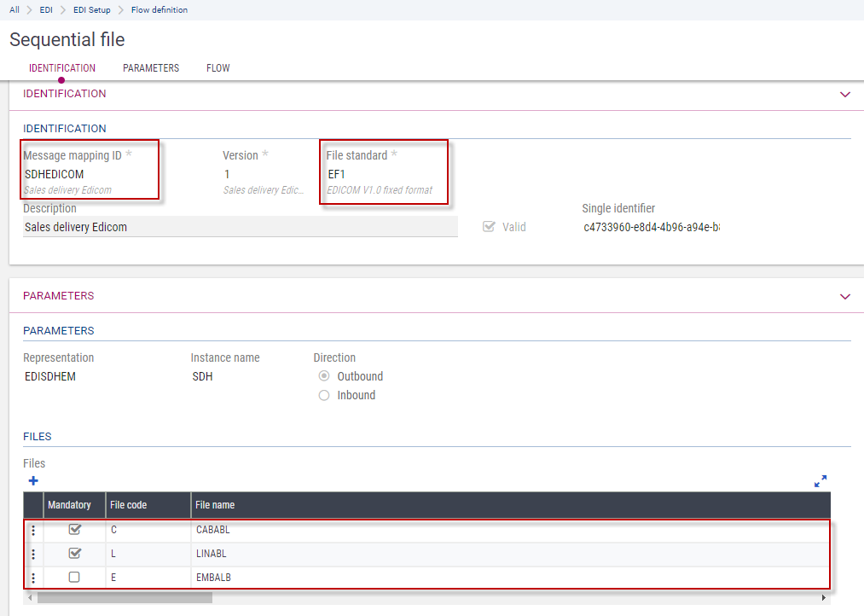Navigate to EDI Setup breadcrumb

click(90, 10)
